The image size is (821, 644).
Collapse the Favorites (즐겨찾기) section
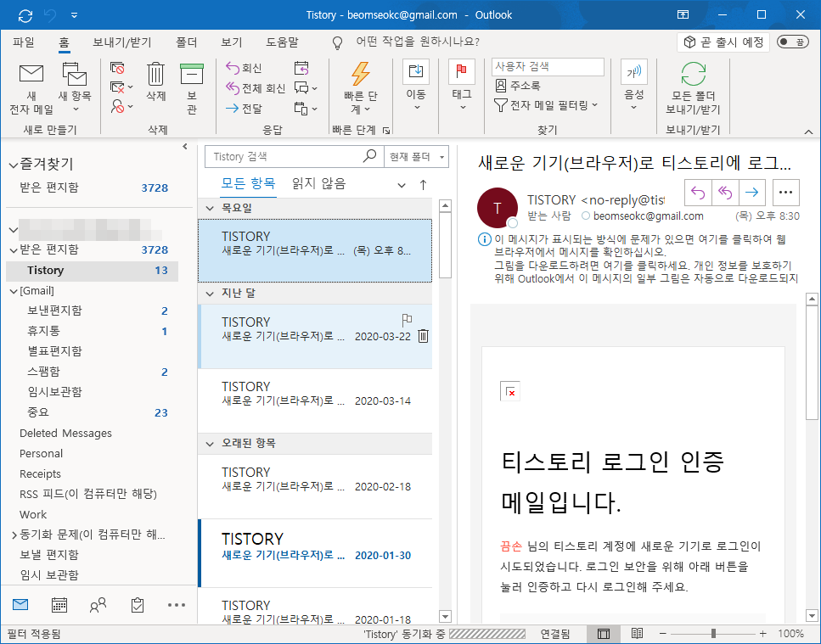coord(13,165)
